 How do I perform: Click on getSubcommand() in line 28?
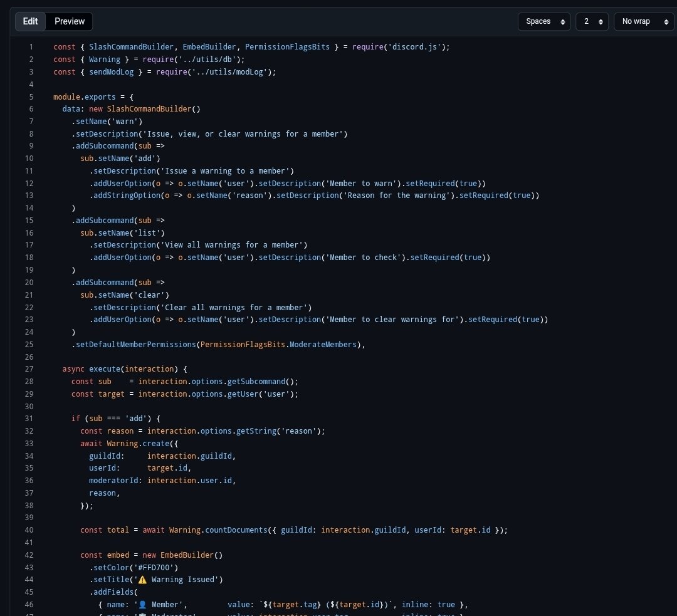[x=261, y=382]
